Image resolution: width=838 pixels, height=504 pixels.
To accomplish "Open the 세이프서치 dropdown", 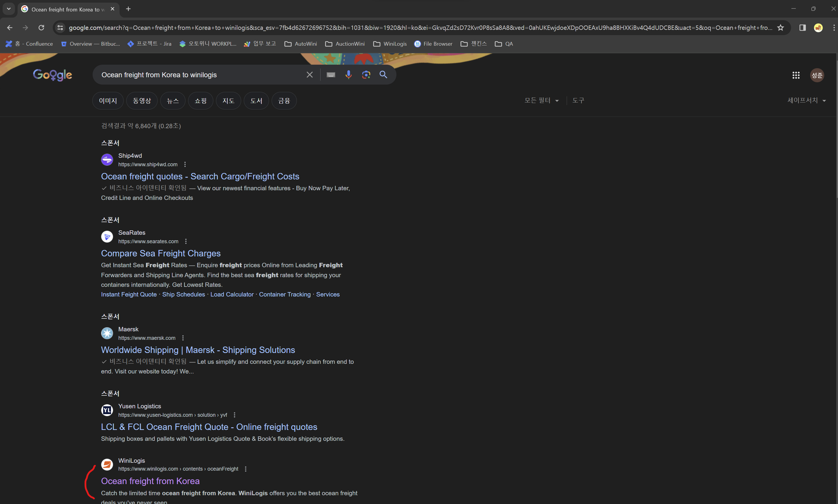I will click(806, 100).
